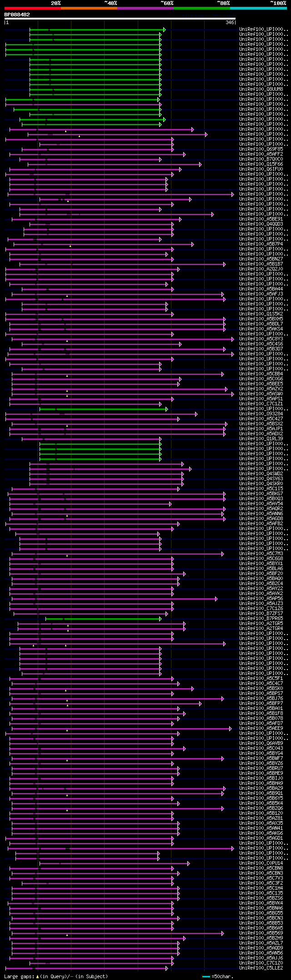
Task: Select UniRef100_A5BWF7 label
Action: [261, 758]
